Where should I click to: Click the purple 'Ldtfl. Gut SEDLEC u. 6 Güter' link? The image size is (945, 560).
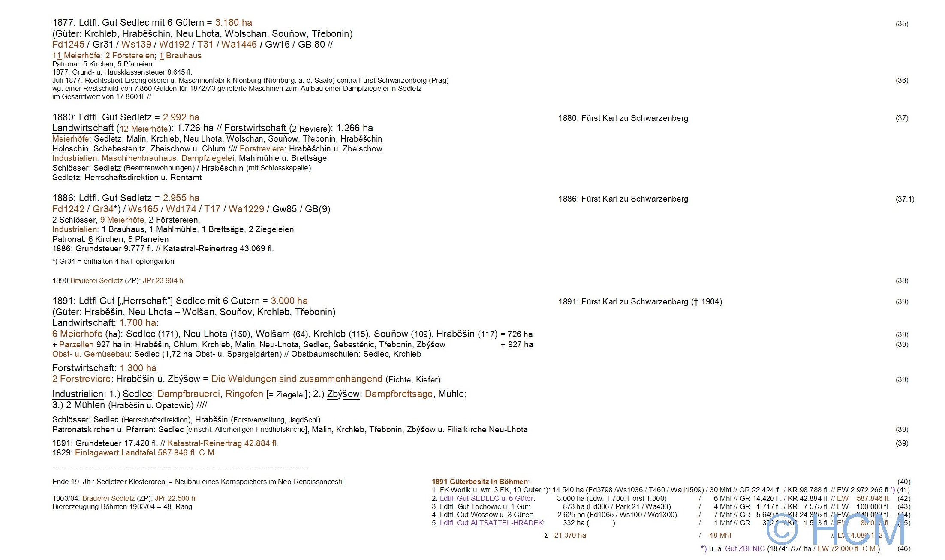(x=487, y=498)
